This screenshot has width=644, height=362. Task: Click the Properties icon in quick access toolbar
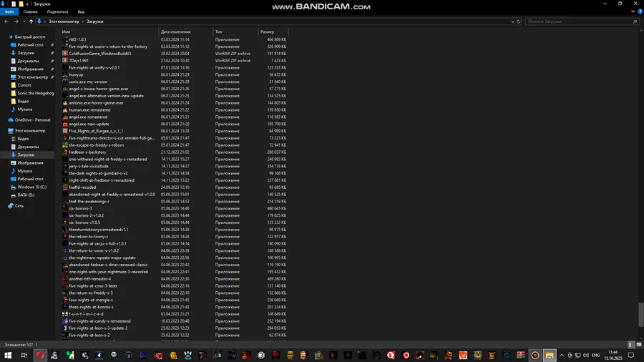pos(13,4)
